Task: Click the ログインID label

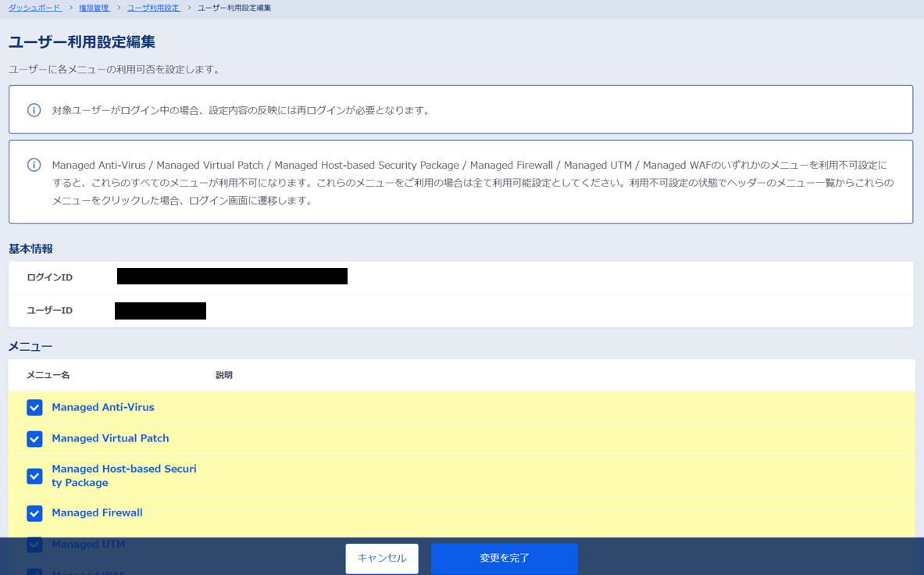Action: pyautogui.click(x=49, y=277)
